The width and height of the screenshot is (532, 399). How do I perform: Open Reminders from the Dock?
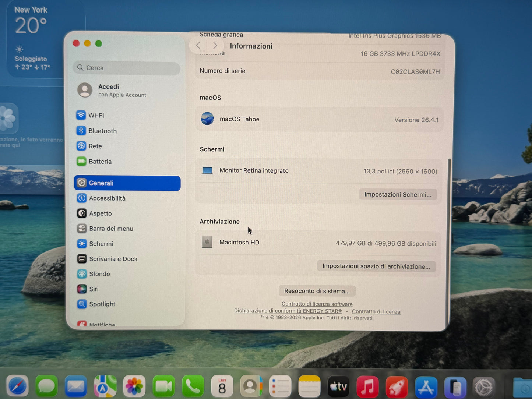pos(280,386)
